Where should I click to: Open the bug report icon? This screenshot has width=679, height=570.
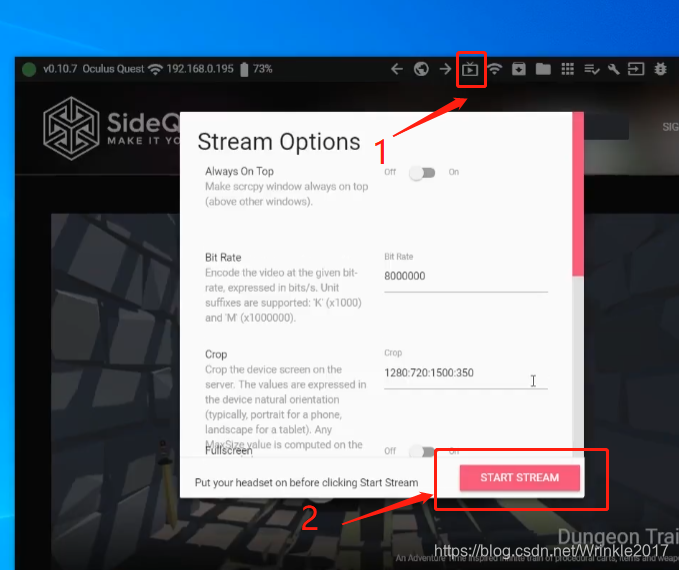660,69
